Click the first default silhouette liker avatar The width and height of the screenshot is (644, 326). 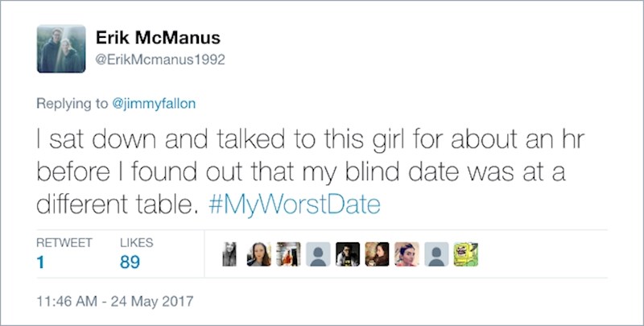coord(318,254)
